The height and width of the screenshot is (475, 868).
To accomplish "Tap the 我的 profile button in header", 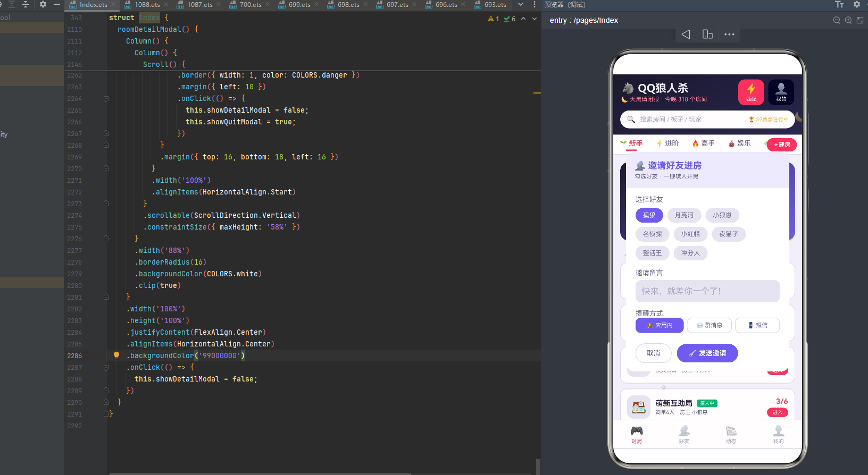I will [781, 92].
